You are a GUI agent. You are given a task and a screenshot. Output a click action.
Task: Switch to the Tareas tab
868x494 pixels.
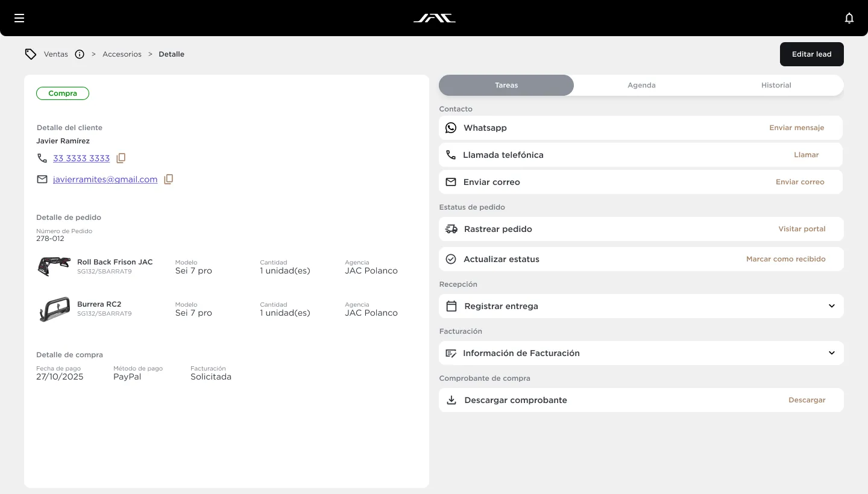pos(506,85)
